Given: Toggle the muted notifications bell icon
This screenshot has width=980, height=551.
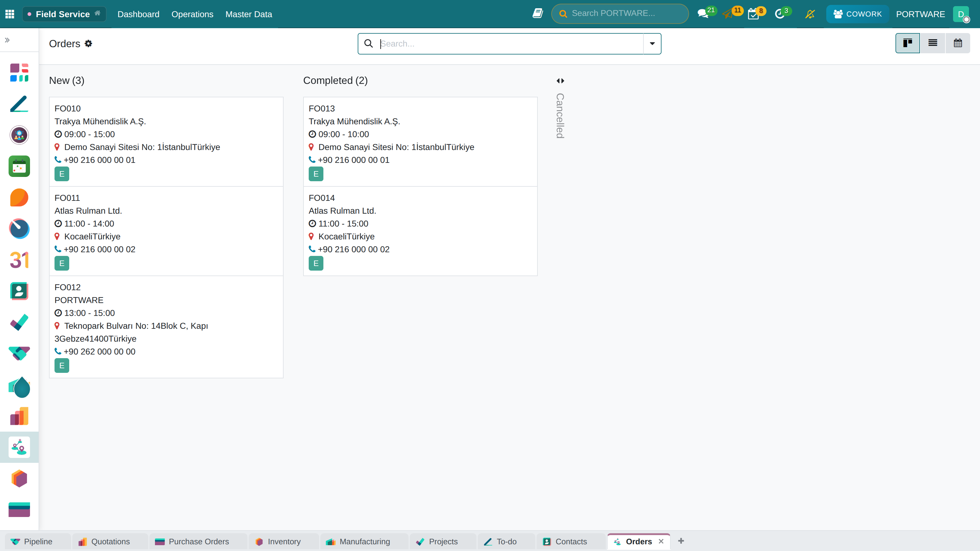Looking at the screenshot, I should click(x=810, y=14).
